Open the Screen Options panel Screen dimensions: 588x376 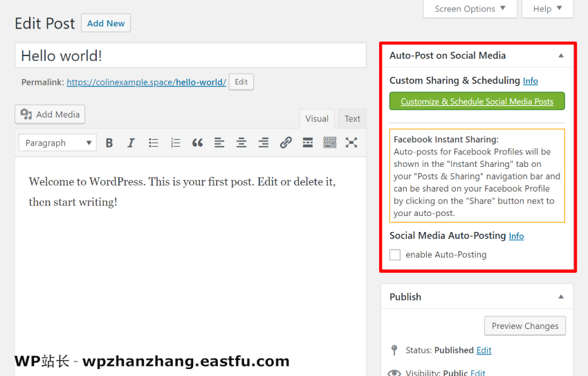[470, 8]
